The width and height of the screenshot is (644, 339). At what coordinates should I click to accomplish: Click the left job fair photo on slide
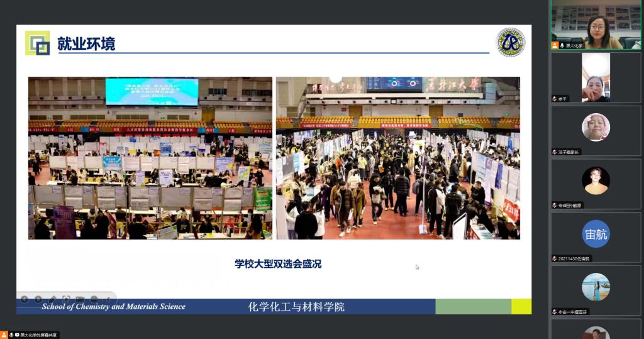150,158
